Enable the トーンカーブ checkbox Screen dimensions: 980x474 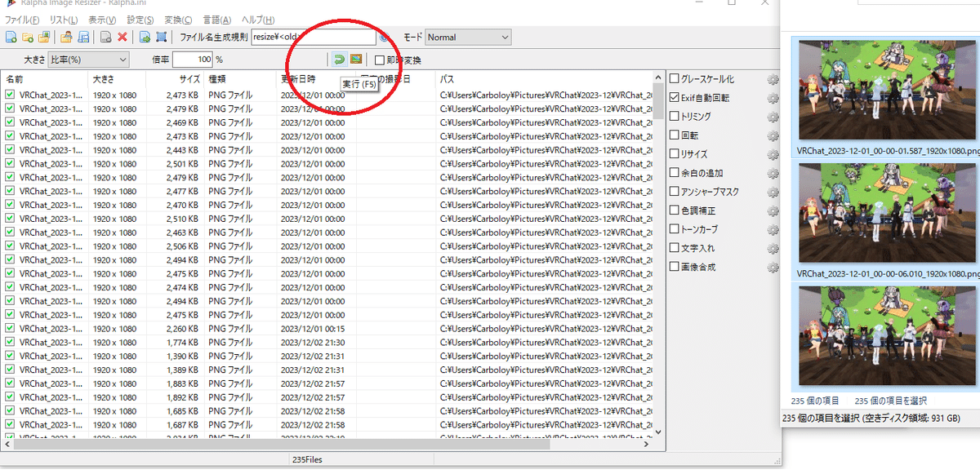click(675, 229)
